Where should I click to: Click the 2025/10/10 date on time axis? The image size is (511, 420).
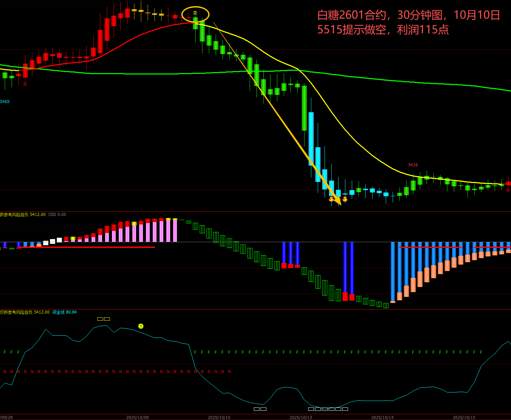219,417
